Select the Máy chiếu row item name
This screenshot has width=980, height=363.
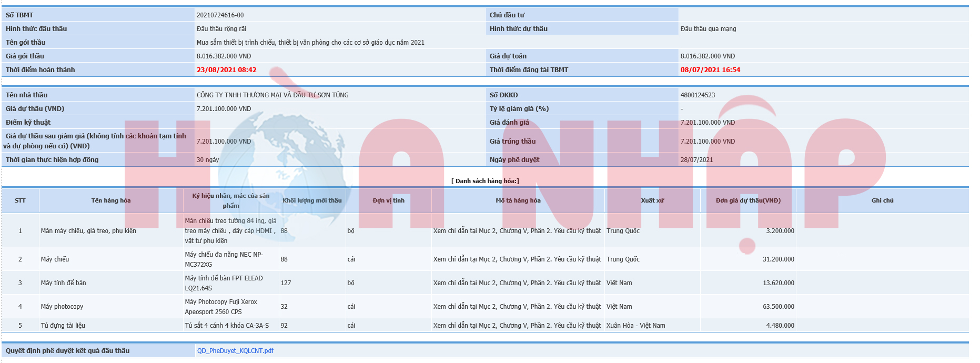point(55,259)
